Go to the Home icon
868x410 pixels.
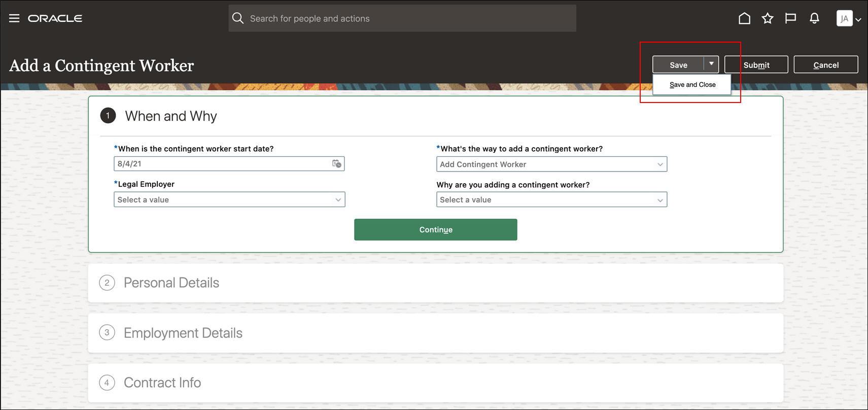pos(744,19)
